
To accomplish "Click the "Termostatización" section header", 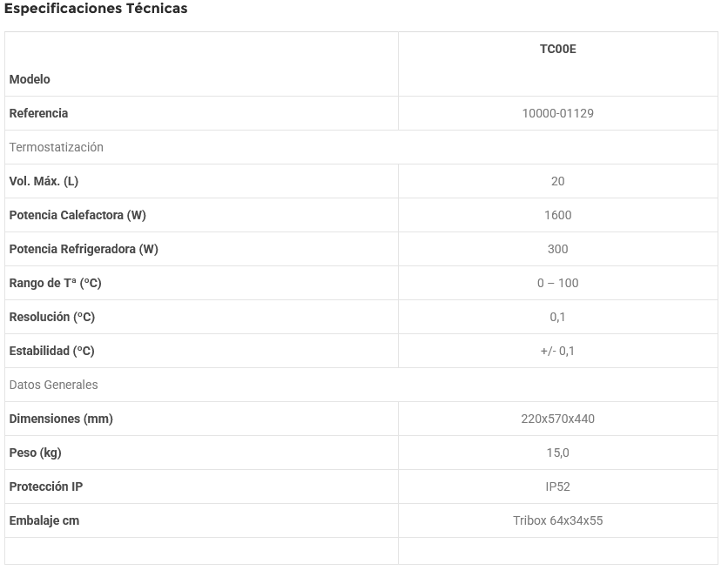I will click(56, 147).
